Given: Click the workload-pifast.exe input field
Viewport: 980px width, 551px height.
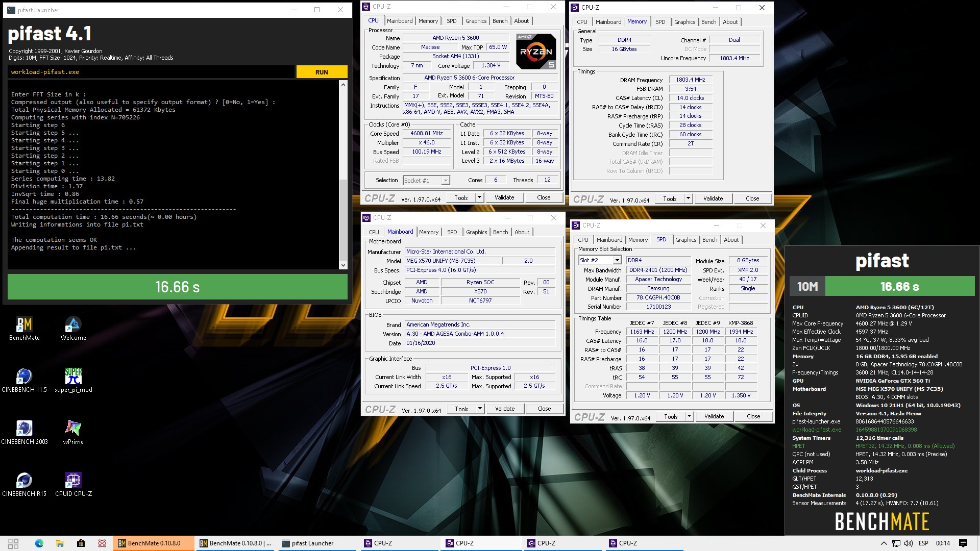Looking at the screenshot, I should coord(151,72).
